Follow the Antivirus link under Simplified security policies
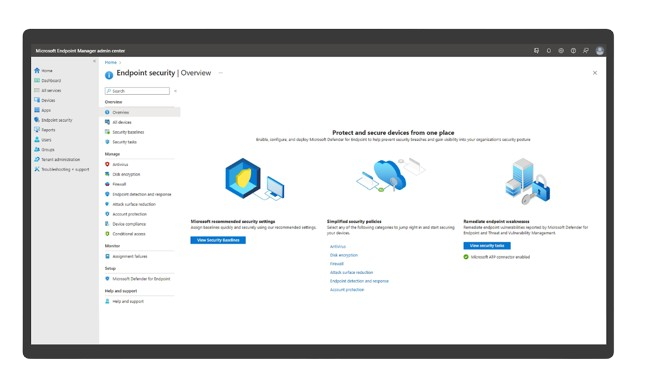The width and height of the screenshot is (645, 387). 338,247
